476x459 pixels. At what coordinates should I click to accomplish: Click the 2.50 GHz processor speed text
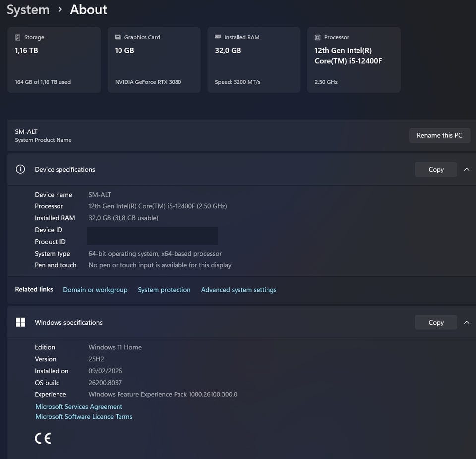326,82
